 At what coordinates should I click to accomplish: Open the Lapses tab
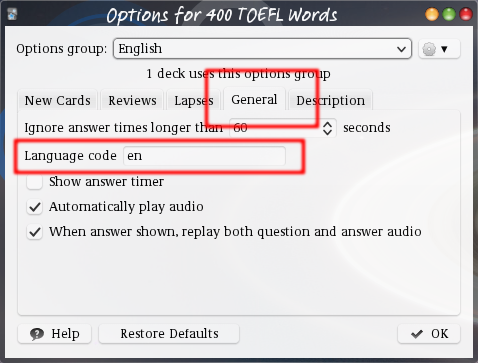click(x=194, y=100)
